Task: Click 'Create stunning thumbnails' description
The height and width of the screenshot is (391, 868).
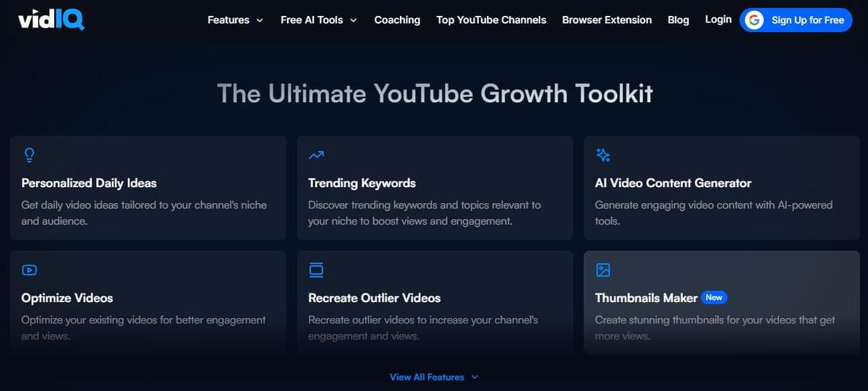Action: pyautogui.click(x=715, y=328)
